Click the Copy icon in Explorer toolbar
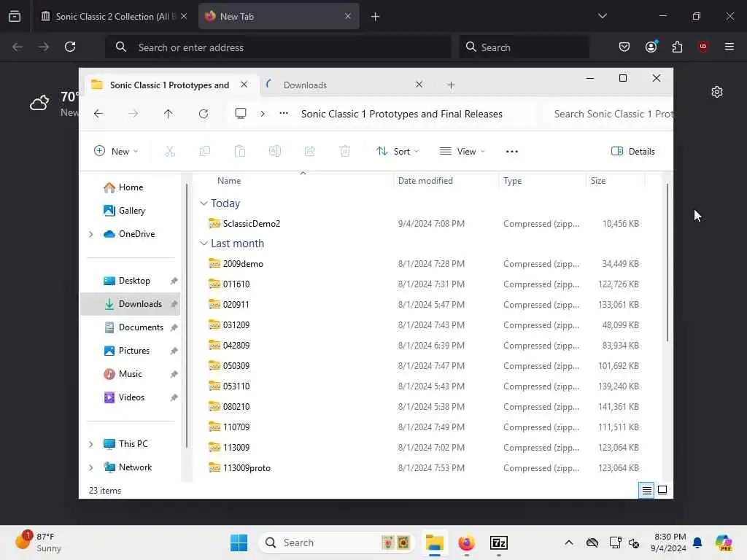Viewport: 747px width, 560px height. click(x=205, y=152)
